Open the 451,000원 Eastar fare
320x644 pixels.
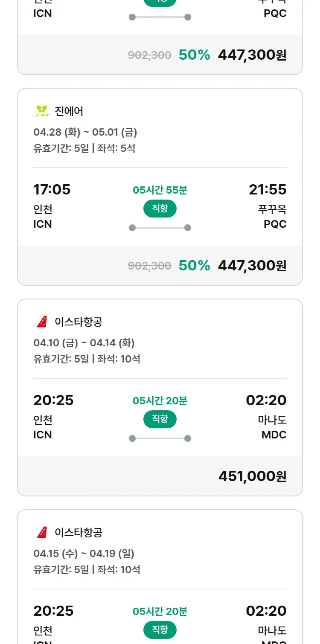(x=252, y=476)
